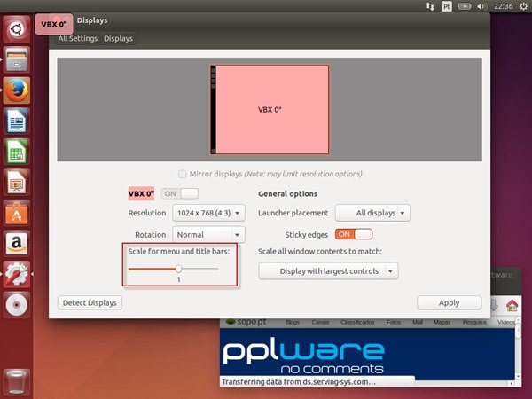Image resolution: width=532 pixels, height=399 pixels.
Task: Open Display with largest controls dropdown
Action: pos(328,271)
